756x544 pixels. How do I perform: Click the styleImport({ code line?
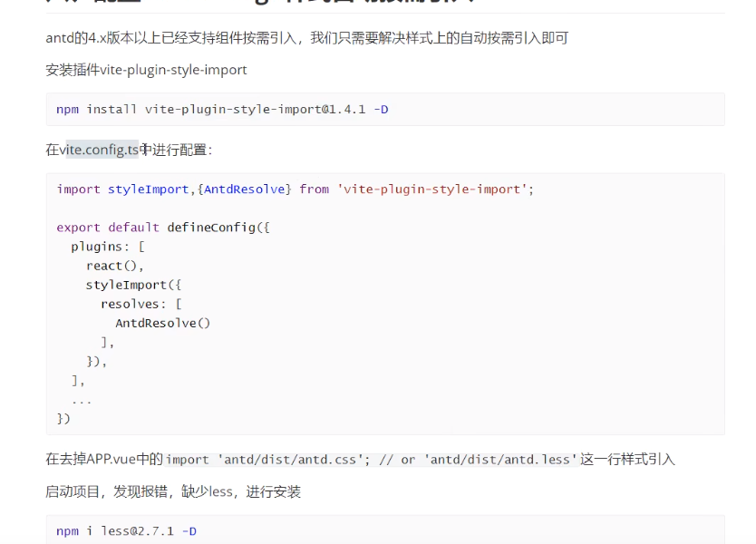[x=133, y=285]
